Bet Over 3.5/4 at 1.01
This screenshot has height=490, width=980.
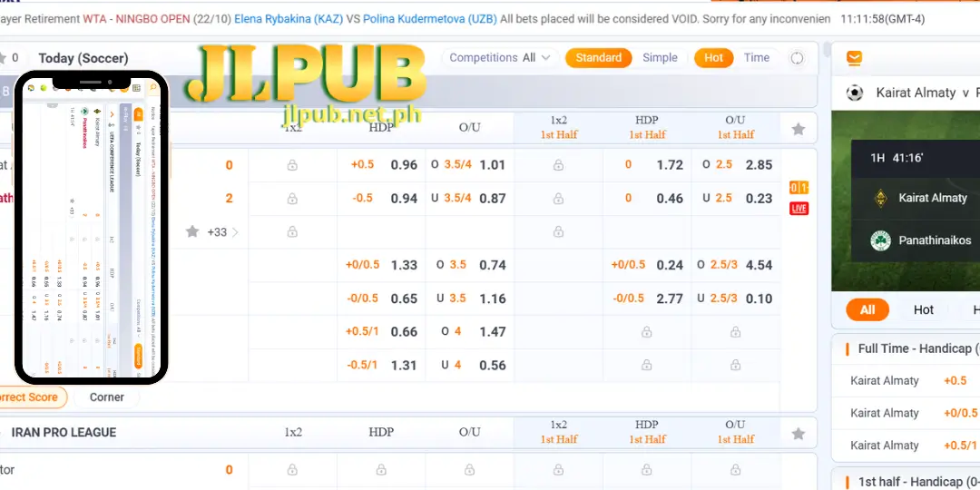469,165
